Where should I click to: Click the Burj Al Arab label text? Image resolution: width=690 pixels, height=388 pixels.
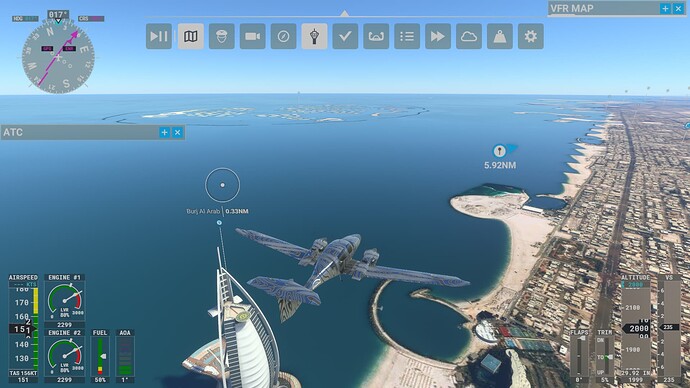point(203,212)
